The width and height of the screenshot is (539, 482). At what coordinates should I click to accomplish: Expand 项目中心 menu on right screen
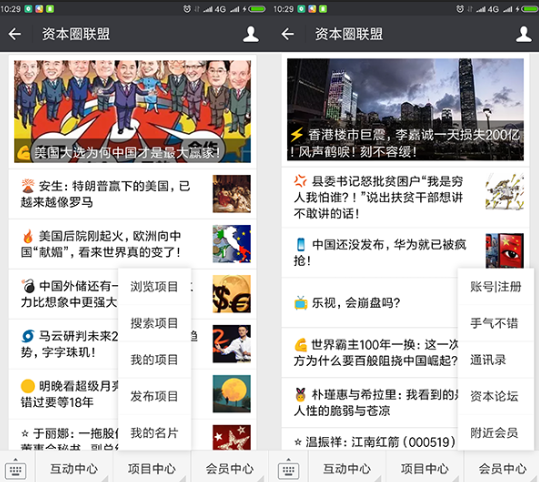[425, 468]
